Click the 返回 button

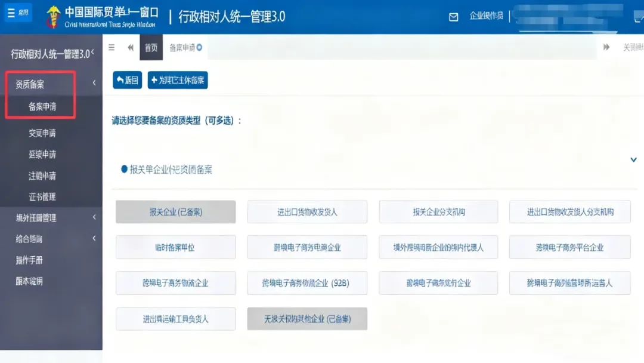click(127, 79)
